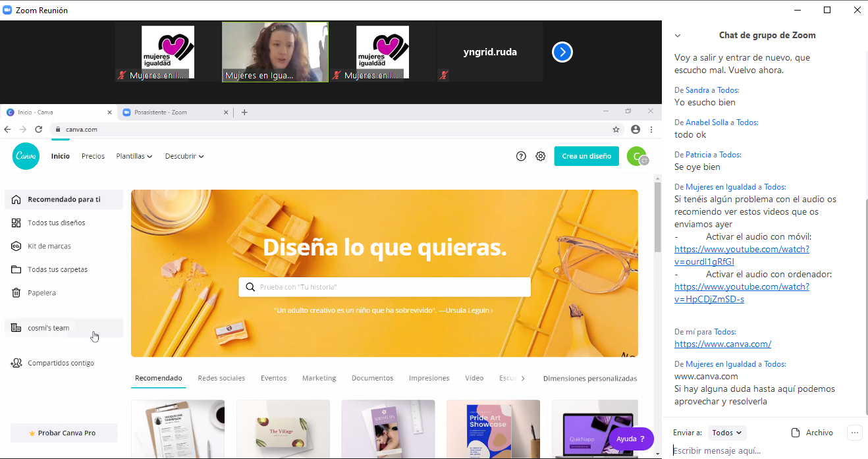Show next participants with the blue arrow
The image size is (868, 459).
562,52
